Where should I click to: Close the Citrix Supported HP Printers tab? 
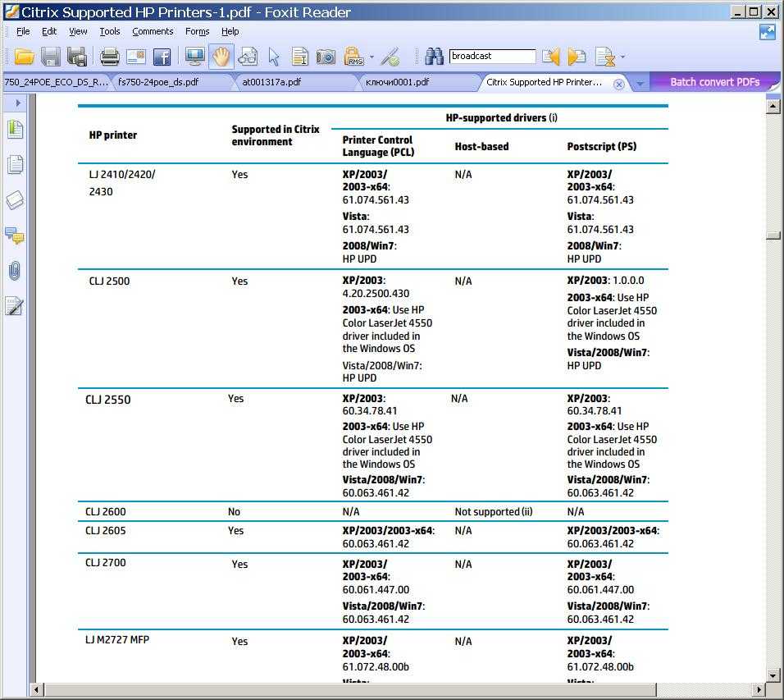click(x=619, y=84)
